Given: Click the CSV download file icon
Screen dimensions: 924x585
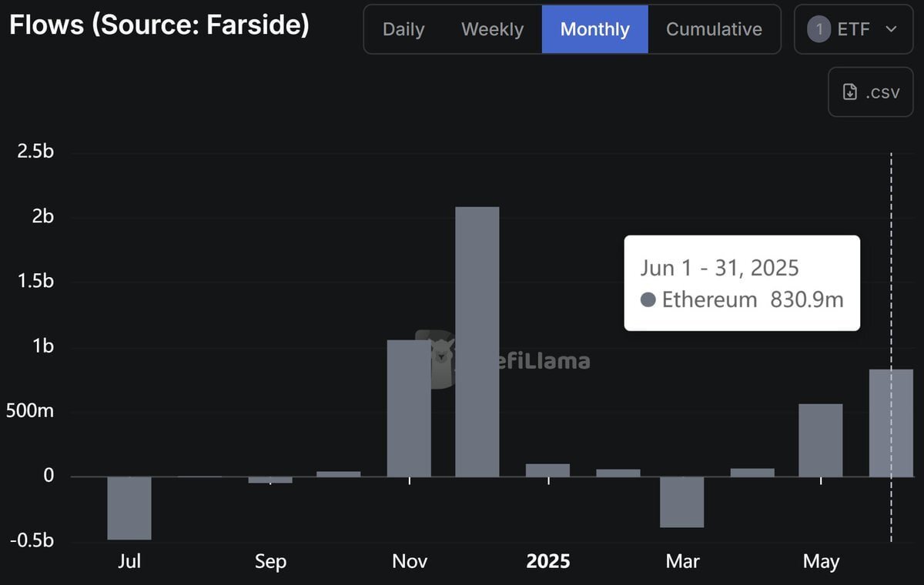Looking at the screenshot, I should 850,92.
